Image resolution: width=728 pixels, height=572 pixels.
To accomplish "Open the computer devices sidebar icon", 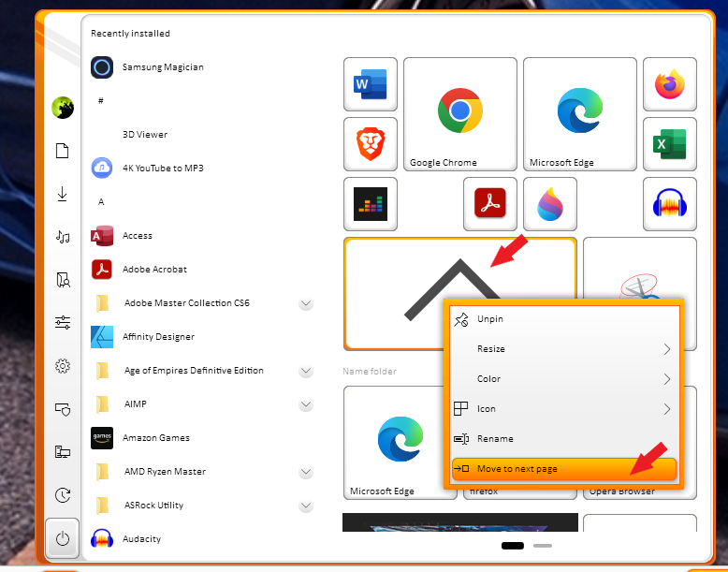I will click(62, 451).
